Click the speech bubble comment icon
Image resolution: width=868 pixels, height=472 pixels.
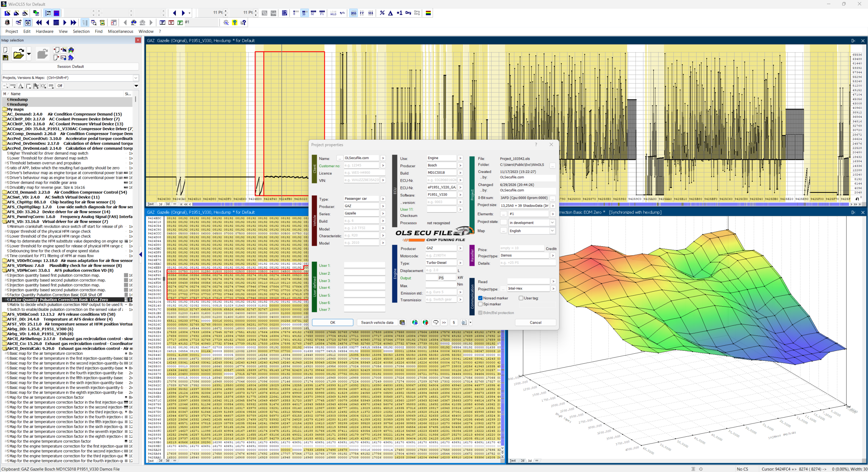point(436,322)
